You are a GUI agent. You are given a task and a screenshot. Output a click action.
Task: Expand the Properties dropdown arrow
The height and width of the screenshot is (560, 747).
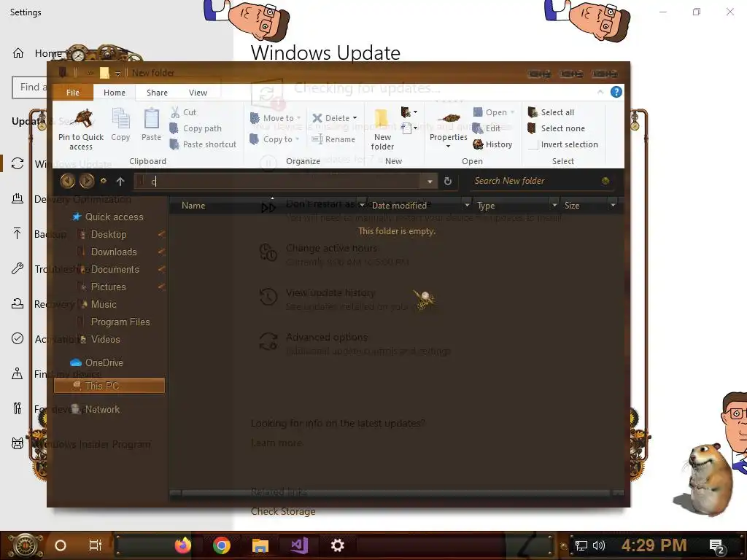point(449,146)
